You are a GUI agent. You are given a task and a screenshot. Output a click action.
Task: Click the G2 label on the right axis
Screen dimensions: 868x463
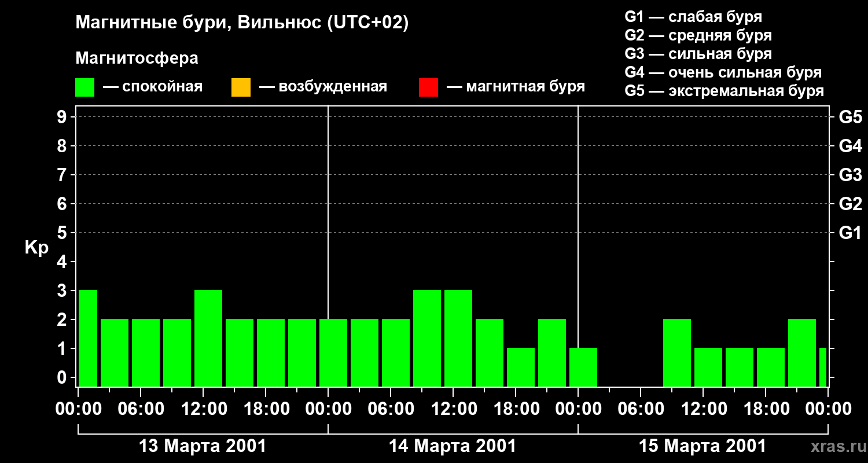[x=850, y=204]
